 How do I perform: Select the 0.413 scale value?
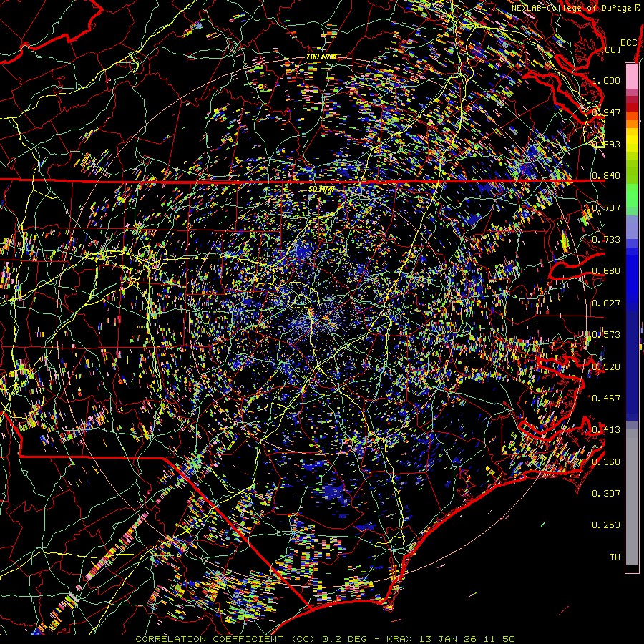[606, 430]
